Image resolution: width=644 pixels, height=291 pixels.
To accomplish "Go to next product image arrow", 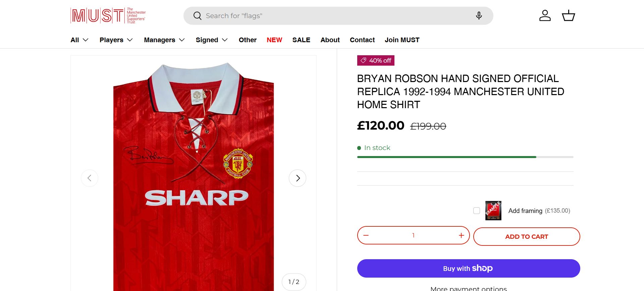I will 298,178.
